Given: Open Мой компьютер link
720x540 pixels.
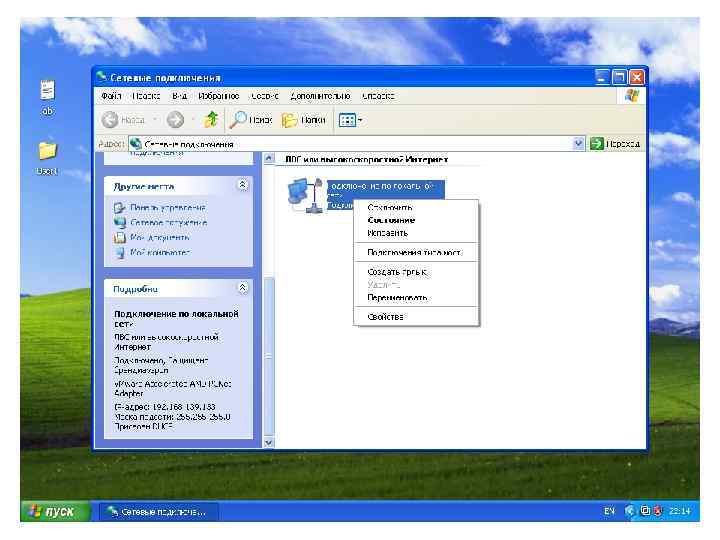Looking at the screenshot, I should click(160, 252).
